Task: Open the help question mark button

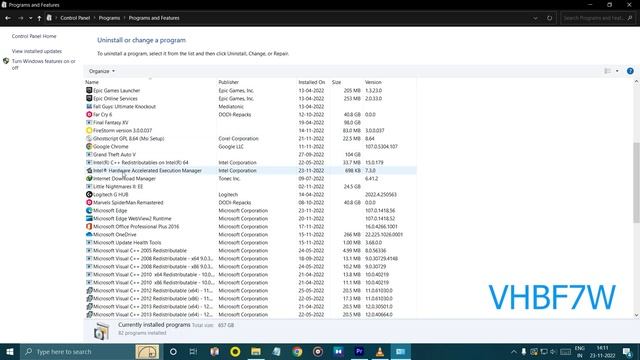Action: point(630,71)
